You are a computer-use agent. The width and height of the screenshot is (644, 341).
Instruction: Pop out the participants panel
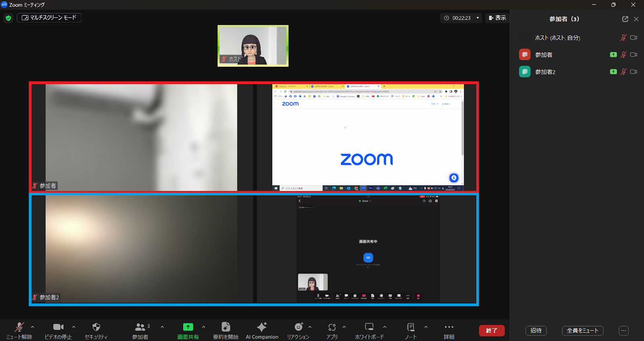(625, 19)
